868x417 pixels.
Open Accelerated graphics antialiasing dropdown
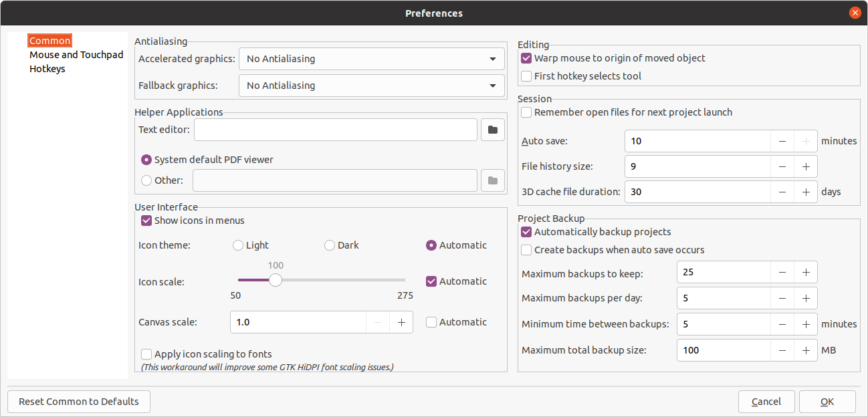(x=371, y=59)
